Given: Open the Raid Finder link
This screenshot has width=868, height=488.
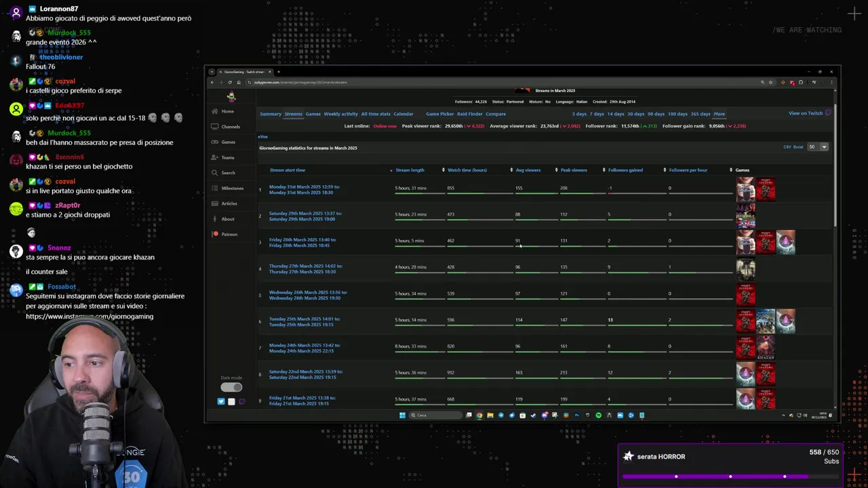Looking at the screenshot, I should point(470,114).
